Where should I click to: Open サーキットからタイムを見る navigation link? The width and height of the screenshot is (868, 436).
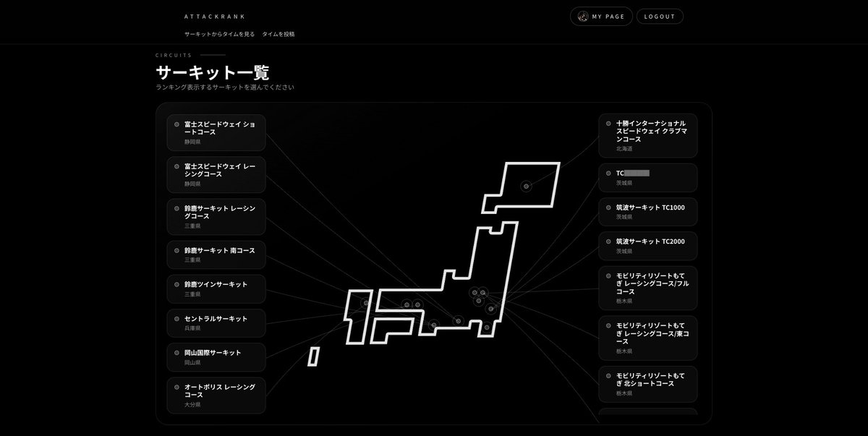click(x=219, y=34)
